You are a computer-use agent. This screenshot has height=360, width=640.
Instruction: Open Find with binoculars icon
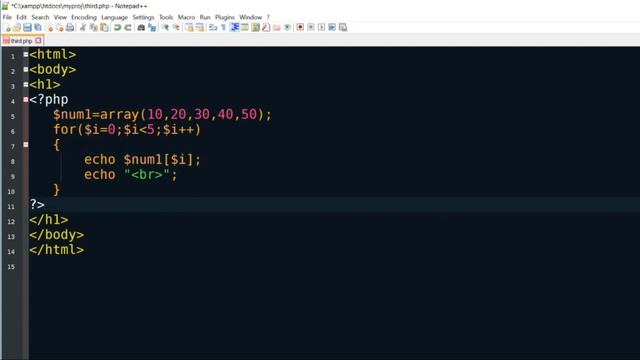(x=141, y=27)
